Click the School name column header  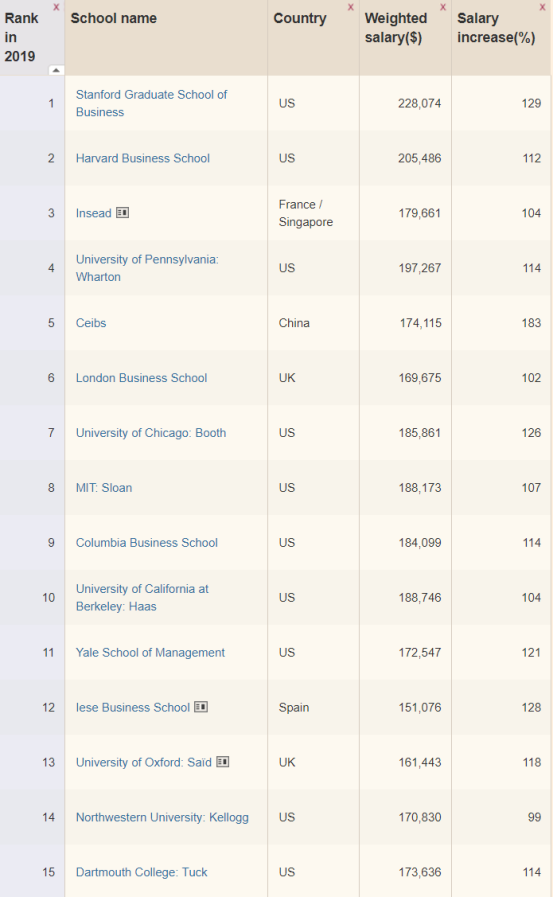(x=113, y=18)
